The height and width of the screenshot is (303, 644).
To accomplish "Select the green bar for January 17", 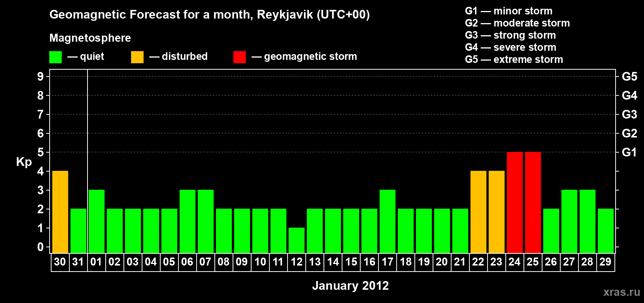I will (388, 221).
